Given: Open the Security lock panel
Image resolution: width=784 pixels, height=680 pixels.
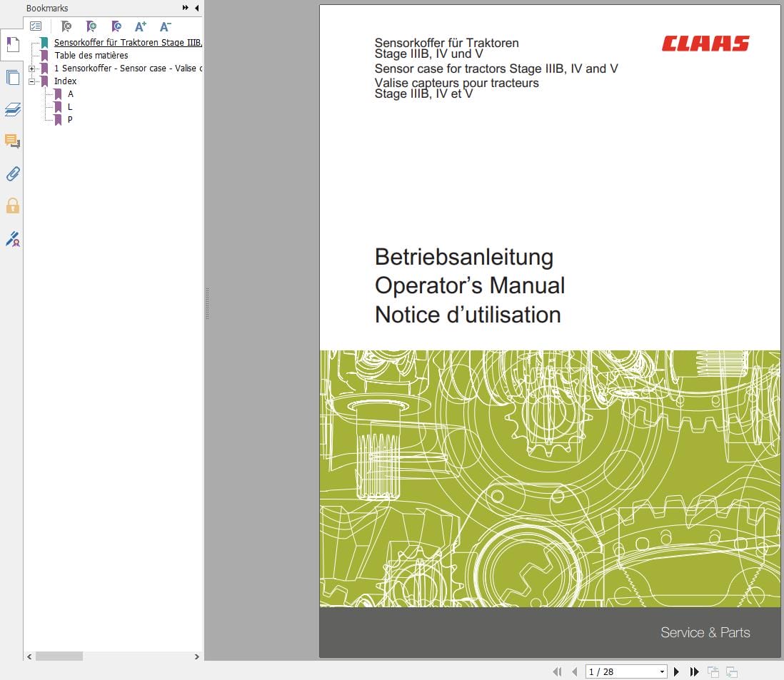Looking at the screenshot, I should (x=13, y=205).
